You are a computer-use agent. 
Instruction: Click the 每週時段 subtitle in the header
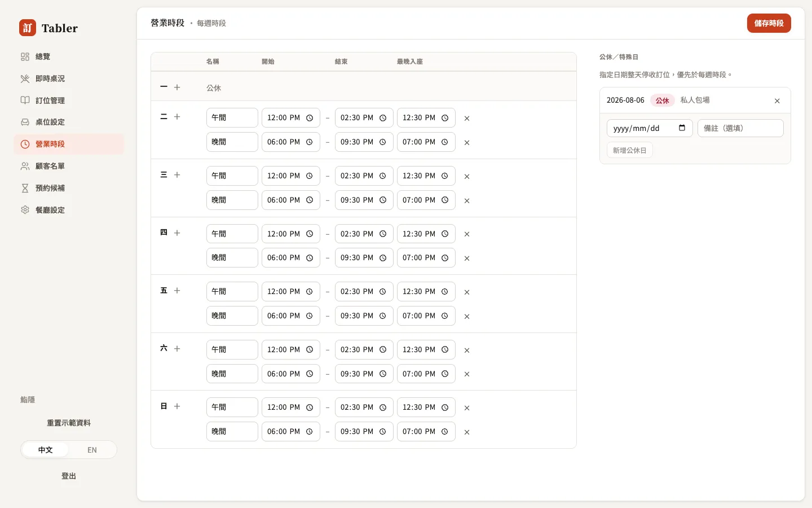211,23
